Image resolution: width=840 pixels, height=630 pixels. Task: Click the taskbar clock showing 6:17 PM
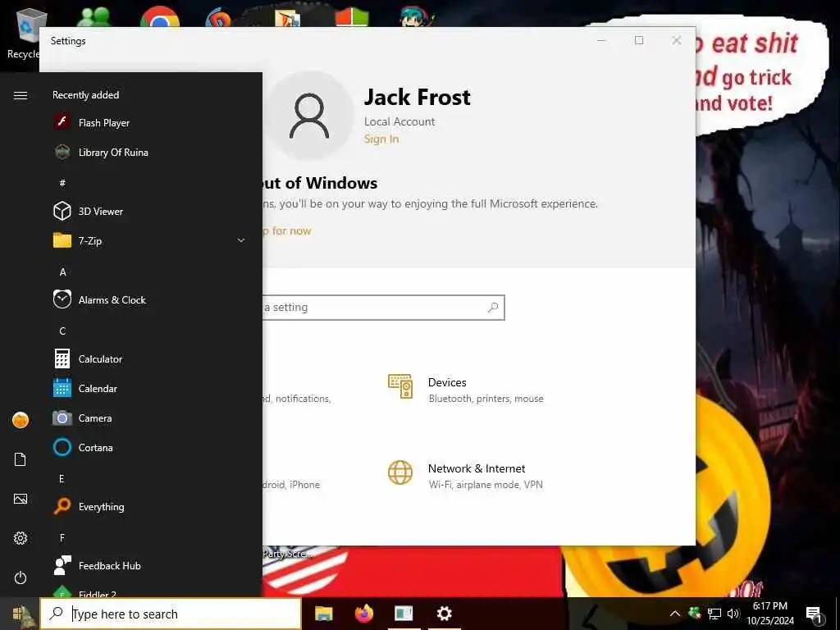(770, 614)
